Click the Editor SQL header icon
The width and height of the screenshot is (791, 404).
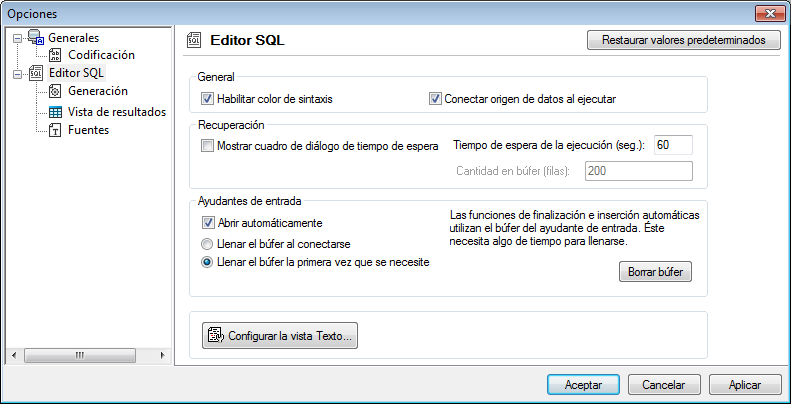[195, 41]
